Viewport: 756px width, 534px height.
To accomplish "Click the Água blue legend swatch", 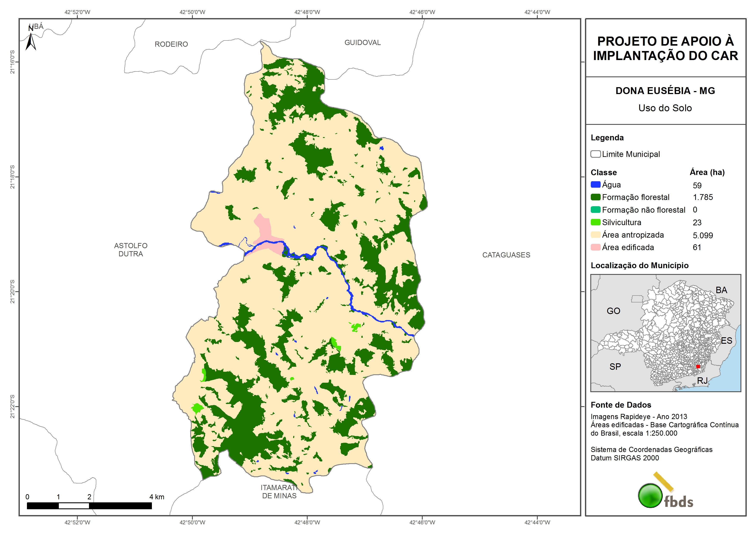I will point(595,185).
